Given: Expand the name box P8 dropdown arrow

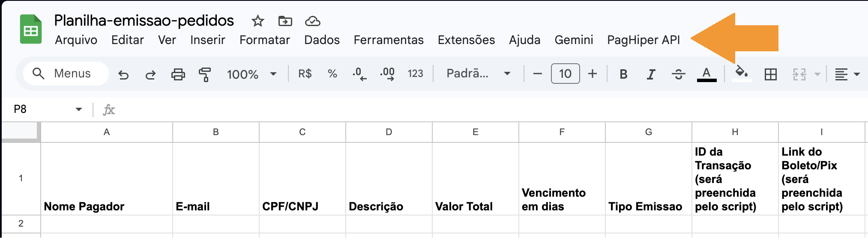Looking at the screenshot, I should (x=79, y=109).
